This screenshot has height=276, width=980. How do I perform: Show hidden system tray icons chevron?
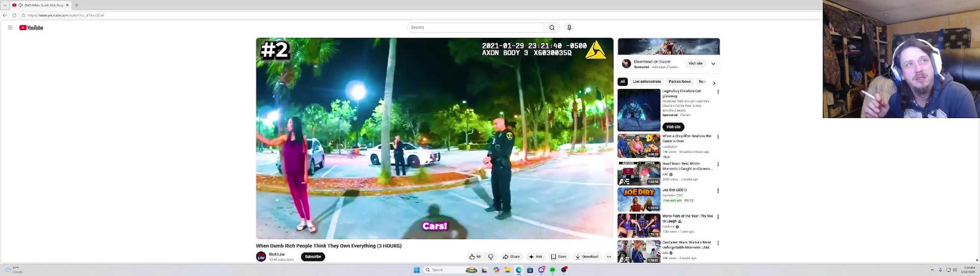[932, 270]
